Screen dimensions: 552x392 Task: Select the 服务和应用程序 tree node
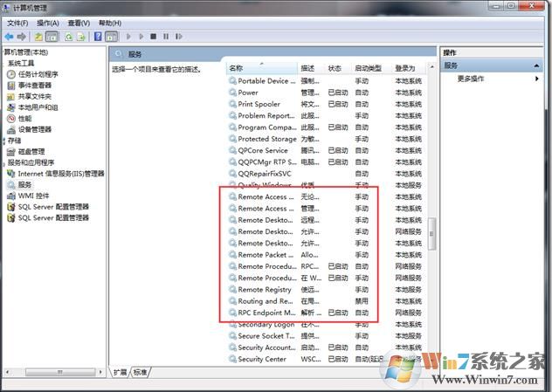pos(31,162)
